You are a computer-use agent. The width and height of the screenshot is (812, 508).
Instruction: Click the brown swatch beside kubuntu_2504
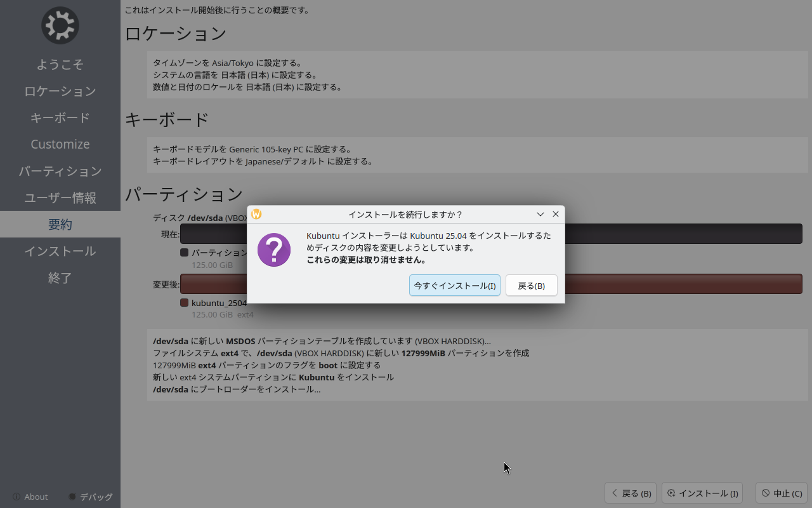(x=185, y=303)
